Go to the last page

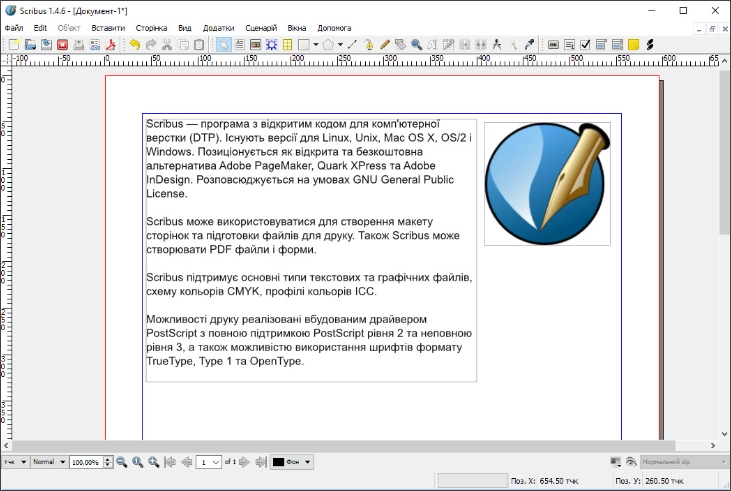click(x=261, y=462)
